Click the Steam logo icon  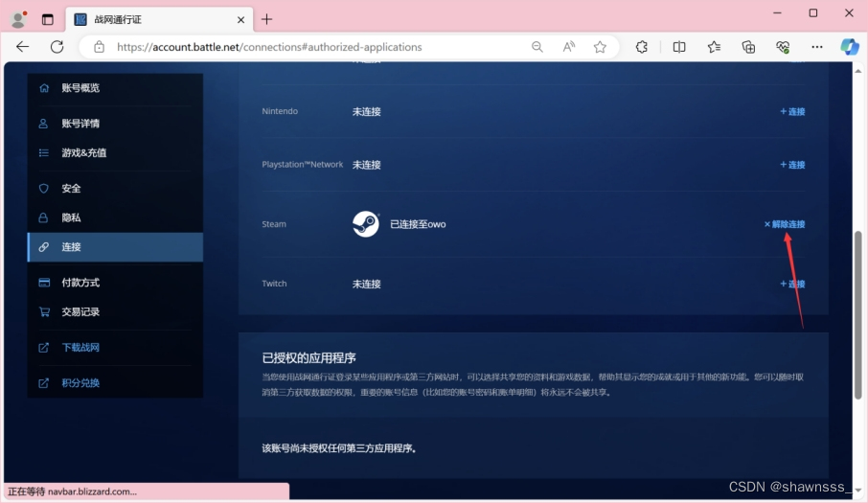[x=366, y=224]
